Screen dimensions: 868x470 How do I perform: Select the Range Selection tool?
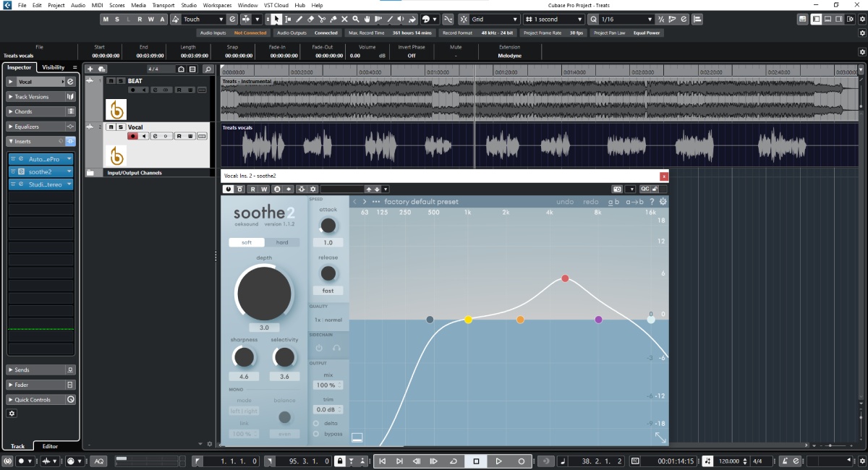click(x=289, y=19)
